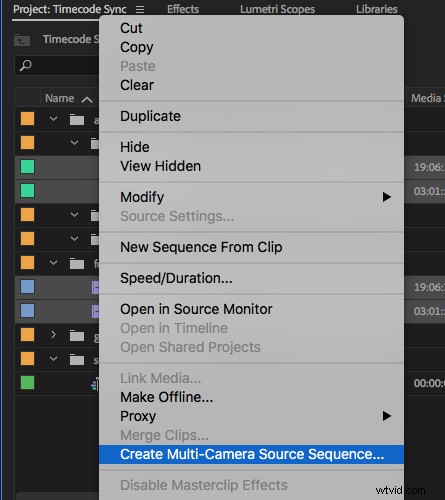Image resolution: width=445 pixels, height=500 pixels.
Task: Select the Project: Timecode Sync tab
Action: tap(70, 9)
